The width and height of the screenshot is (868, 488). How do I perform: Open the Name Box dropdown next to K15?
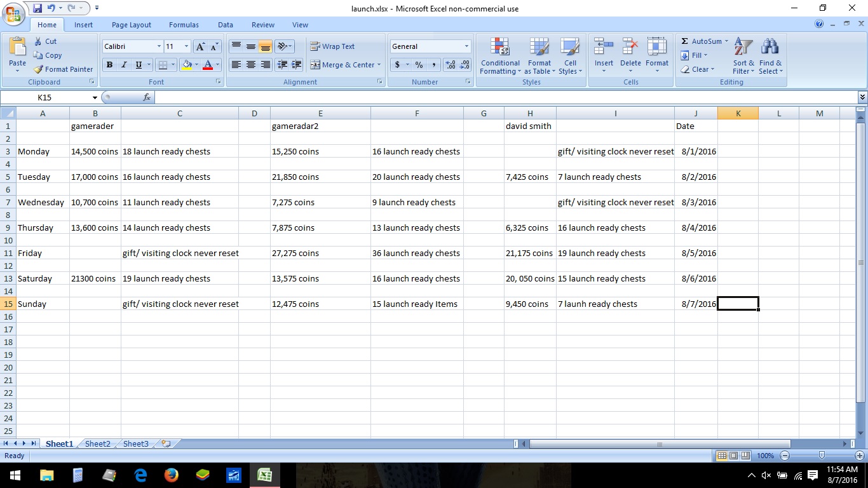[x=95, y=97]
